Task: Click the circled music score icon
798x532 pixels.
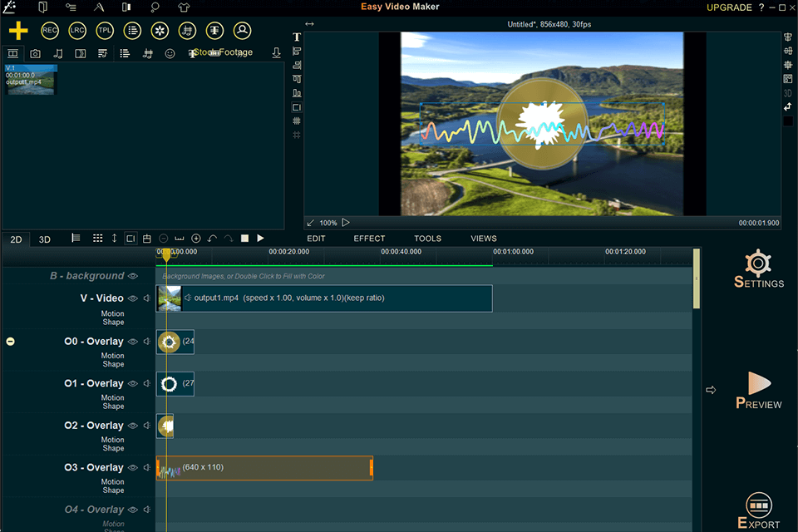Action: (187, 31)
